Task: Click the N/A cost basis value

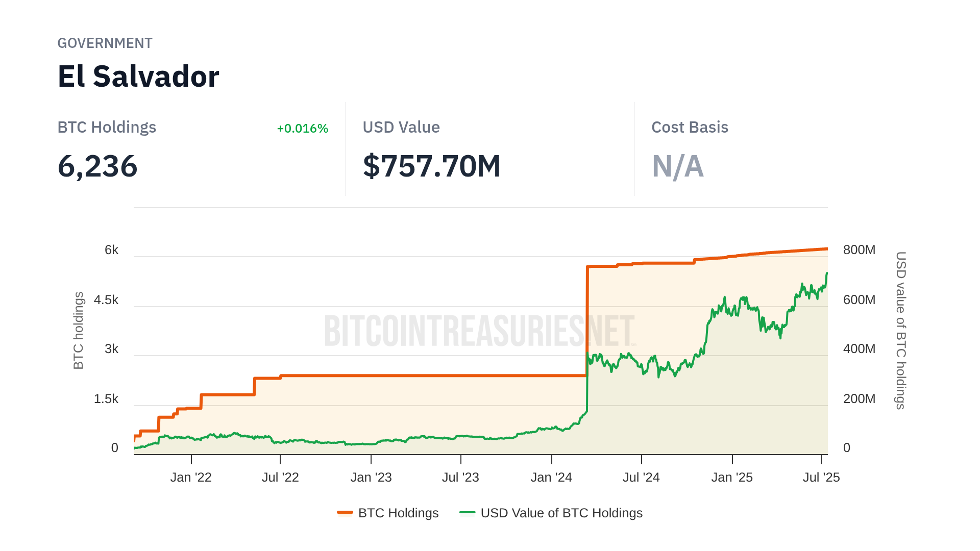Action: click(x=677, y=166)
